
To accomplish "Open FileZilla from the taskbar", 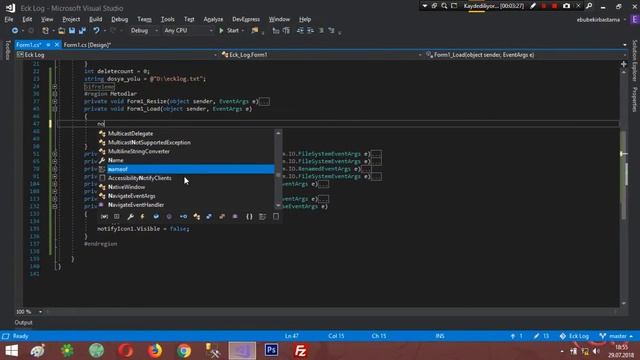I will [300, 351].
